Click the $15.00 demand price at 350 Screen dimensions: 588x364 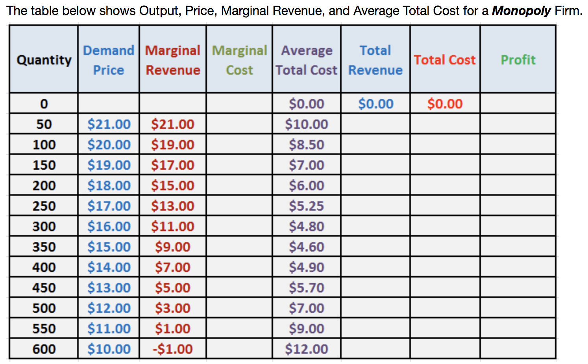click(108, 246)
